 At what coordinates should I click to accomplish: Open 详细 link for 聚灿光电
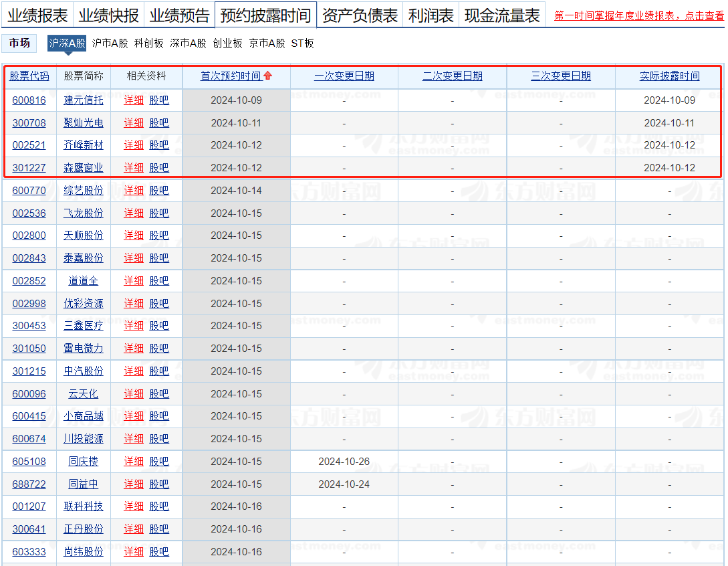click(133, 122)
